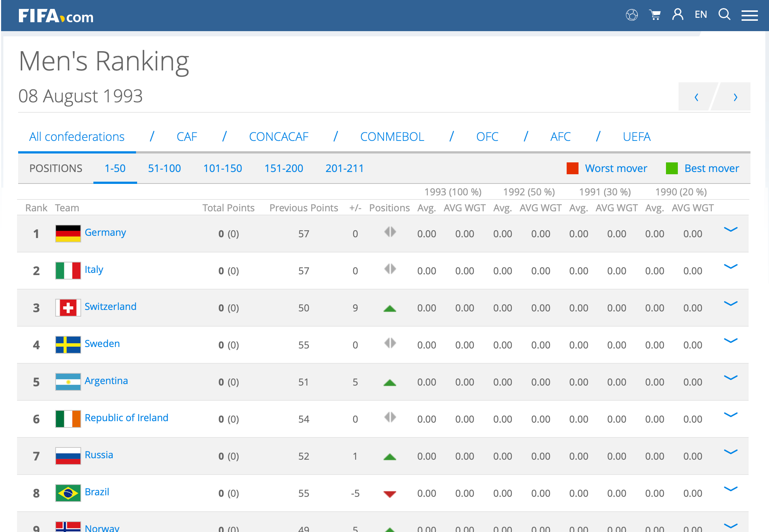Image resolution: width=769 pixels, height=532 pixels.
Task: Click the green Best mover swatch
Action: tap(672, 168)
